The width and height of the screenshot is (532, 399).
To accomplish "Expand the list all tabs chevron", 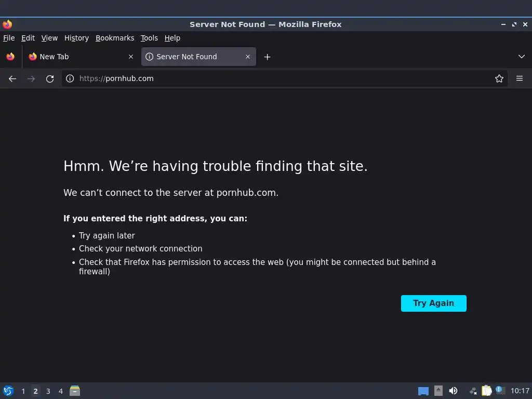I will (522, 57).
